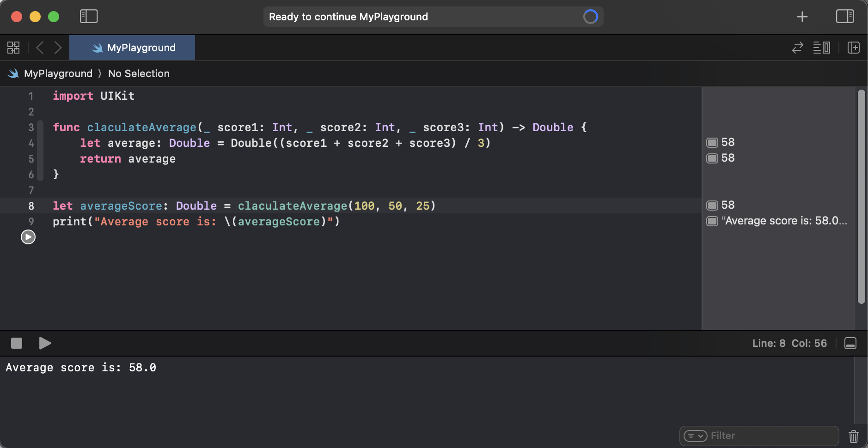The height and width of the screenshot is (448, 868).
Task: Open the Library with the plus icon
Action: coord(802,17)
